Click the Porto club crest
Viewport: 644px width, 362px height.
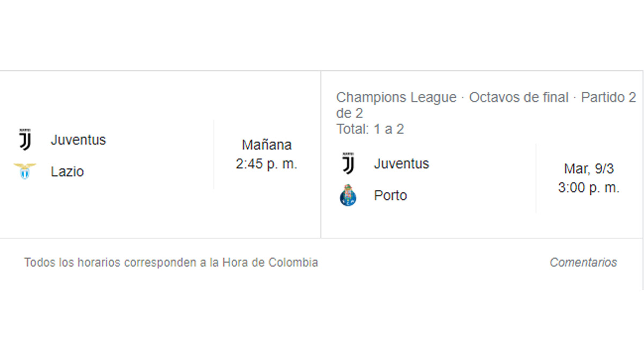tap(348, 195)
